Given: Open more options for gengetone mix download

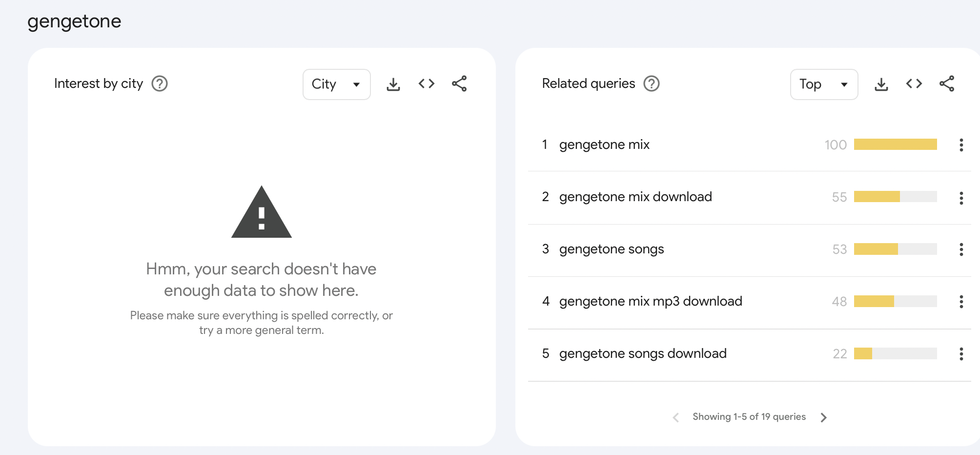Looking at the screenshot, I should tap(961, 198).
